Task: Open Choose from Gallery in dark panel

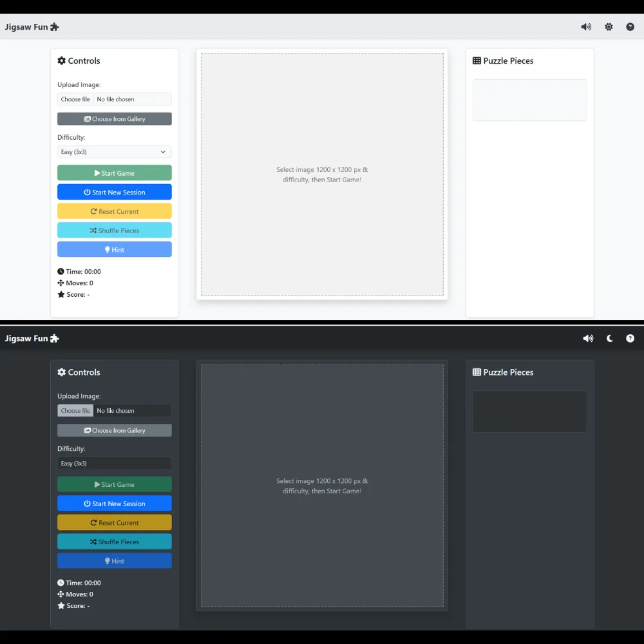Action: tap(115, 430)
